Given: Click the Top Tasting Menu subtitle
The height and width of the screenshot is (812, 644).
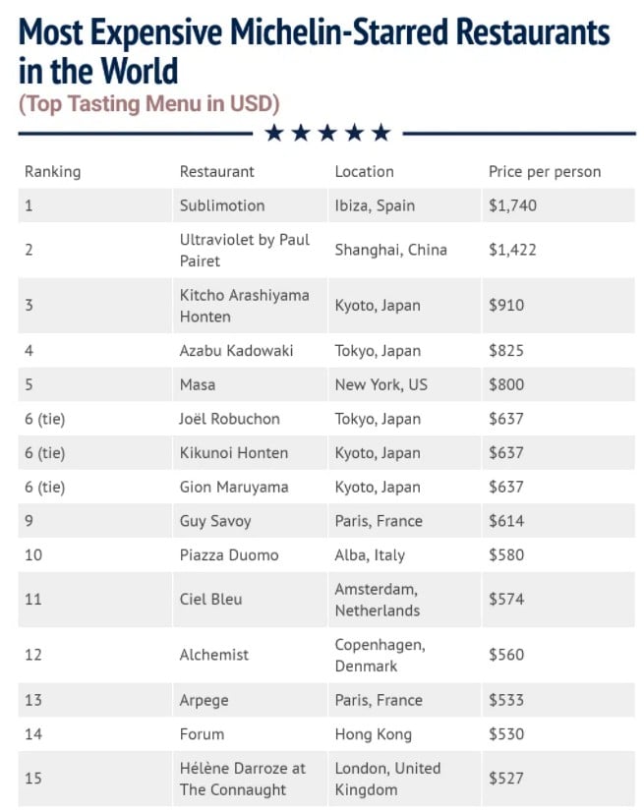Looking at the screenshot, I should [x=149, y=103].
